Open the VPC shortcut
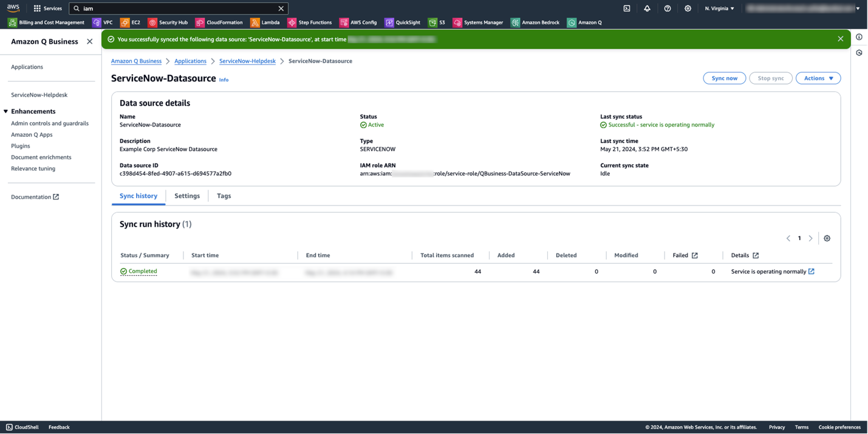Image resolution: width=868 pixels, height=434 pixels. [102, 22]
